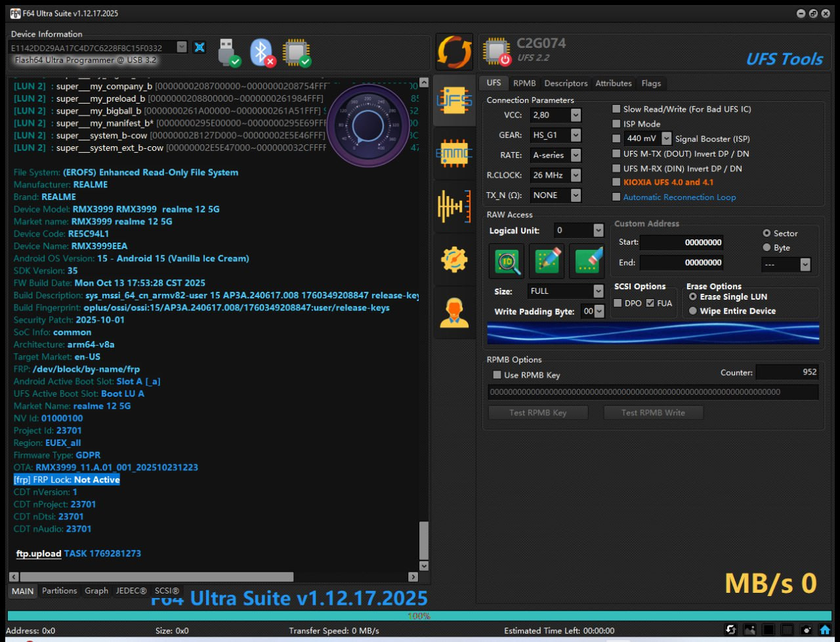Click the orange refresh arrows icon
Viewport: 840px width, 642px height.
coord(453,52)
